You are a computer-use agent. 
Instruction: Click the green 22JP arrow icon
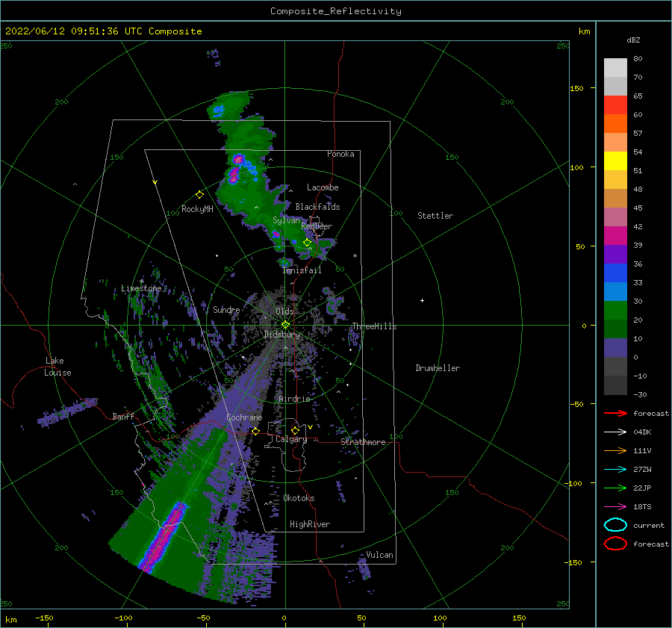point(615,488)
